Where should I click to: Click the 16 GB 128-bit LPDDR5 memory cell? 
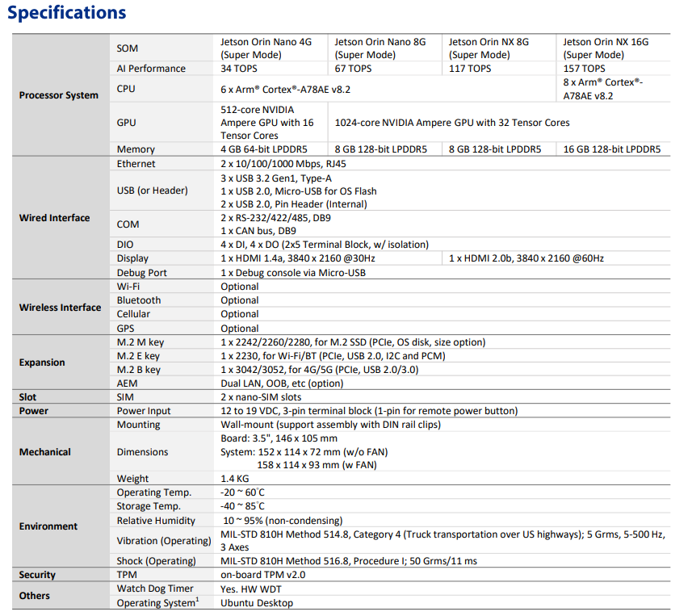point(611,149)
